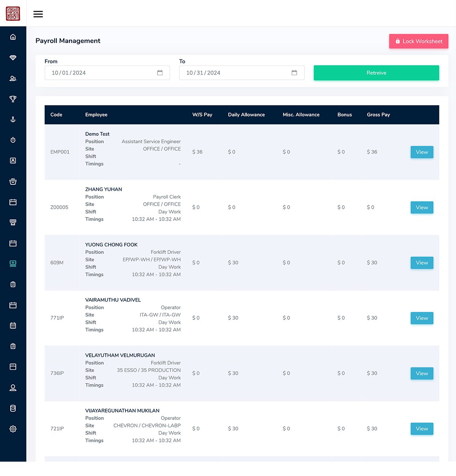Image resolution: width=456 pixels, height=476 pixels.
Task: View payroll for ZHANG YUHAN
Action: (x=422, y=207)
